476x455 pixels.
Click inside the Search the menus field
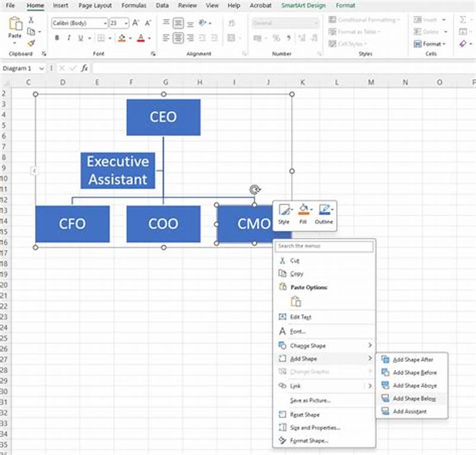pos(324,247)
